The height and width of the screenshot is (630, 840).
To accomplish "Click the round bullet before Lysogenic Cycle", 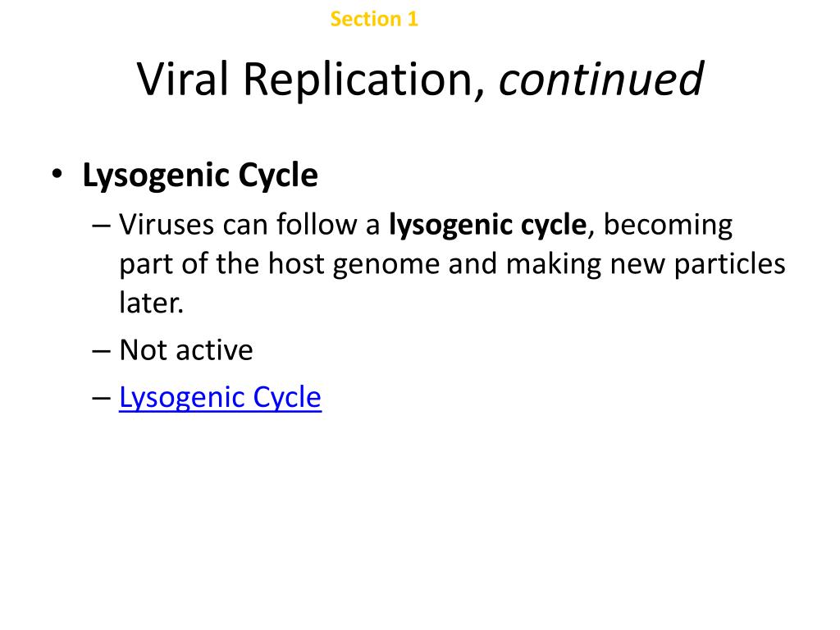I will point(57,175).
